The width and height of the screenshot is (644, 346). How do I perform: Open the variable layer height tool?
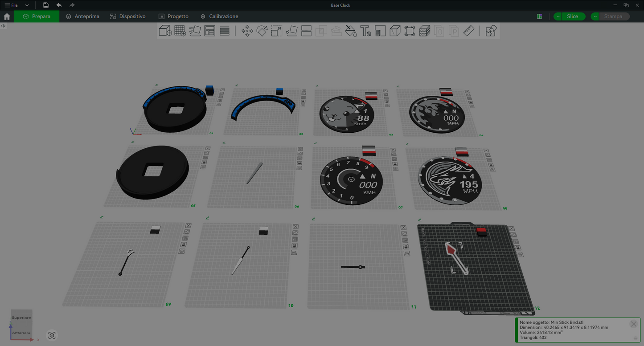point(225,31)
